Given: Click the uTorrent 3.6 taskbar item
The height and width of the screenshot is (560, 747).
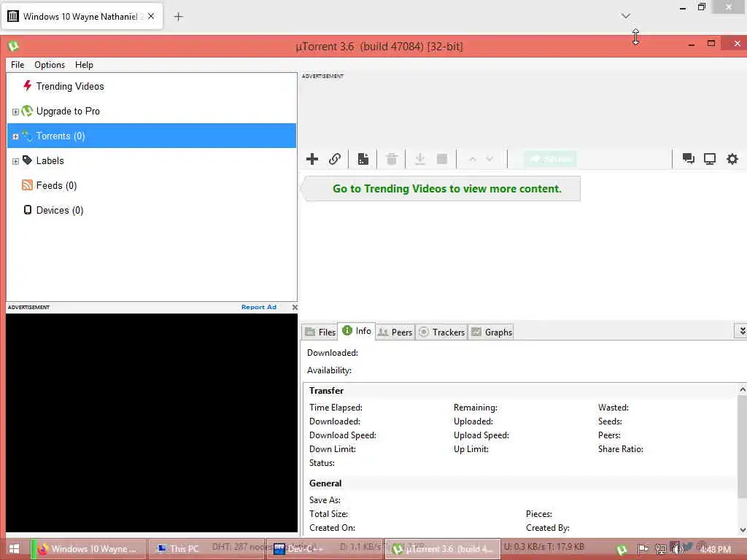Looking at the screenshot, I should [442, 549].
